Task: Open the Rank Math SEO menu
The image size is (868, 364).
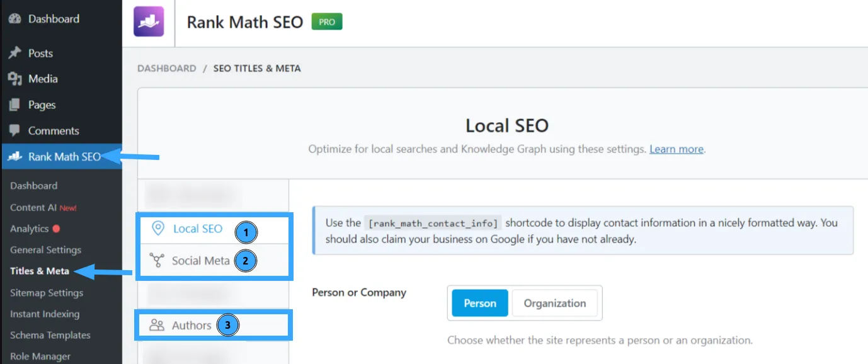Action: tap(61, 157)
